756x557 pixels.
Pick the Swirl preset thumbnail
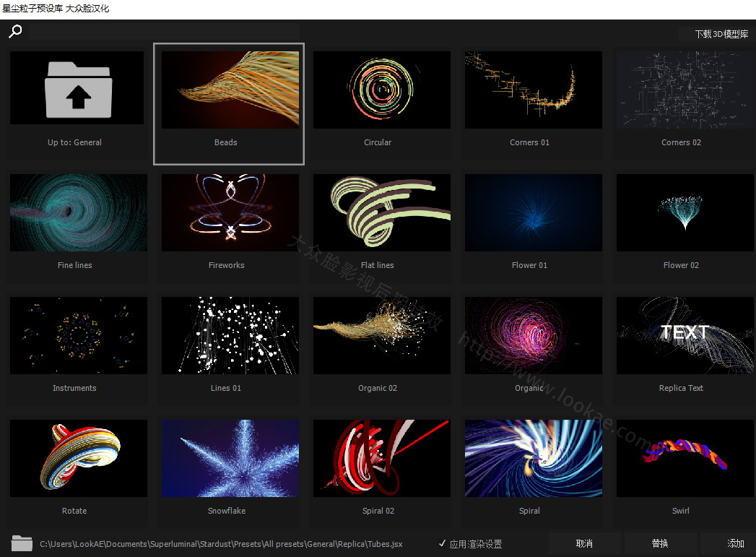[685, 458]
